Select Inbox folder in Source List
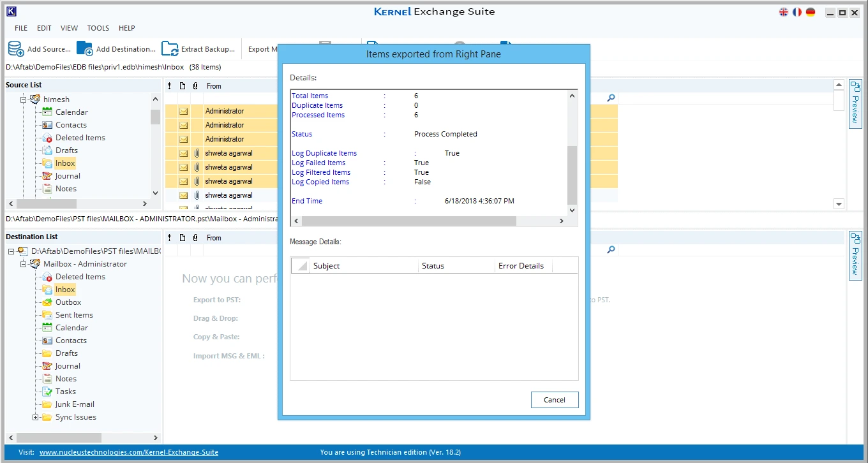Image resolution: width=868 pixels, height=463 pixels. tap(65, 163)
